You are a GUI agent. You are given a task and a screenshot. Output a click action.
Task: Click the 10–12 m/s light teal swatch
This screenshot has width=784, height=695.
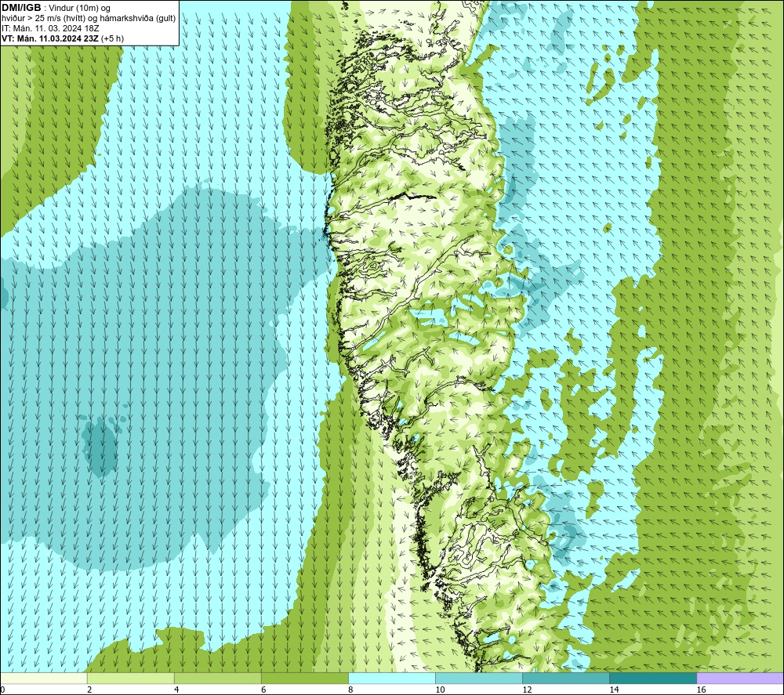479,679
